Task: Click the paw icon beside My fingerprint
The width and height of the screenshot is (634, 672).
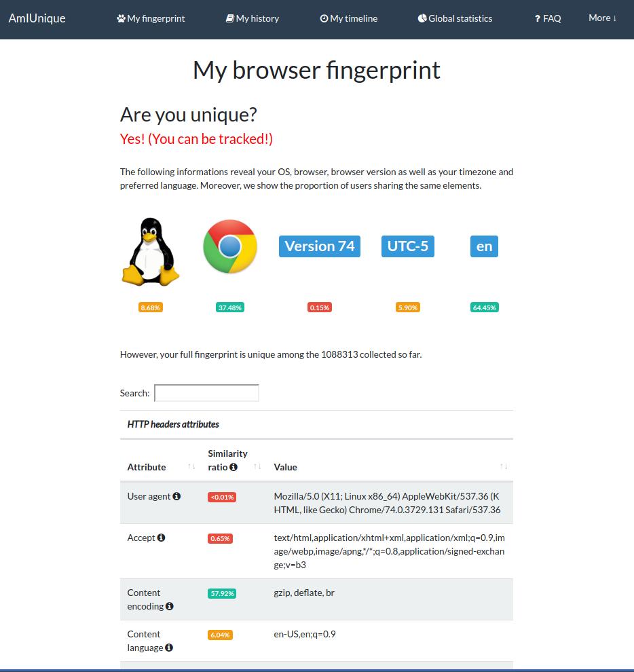Action: point(121,18)
